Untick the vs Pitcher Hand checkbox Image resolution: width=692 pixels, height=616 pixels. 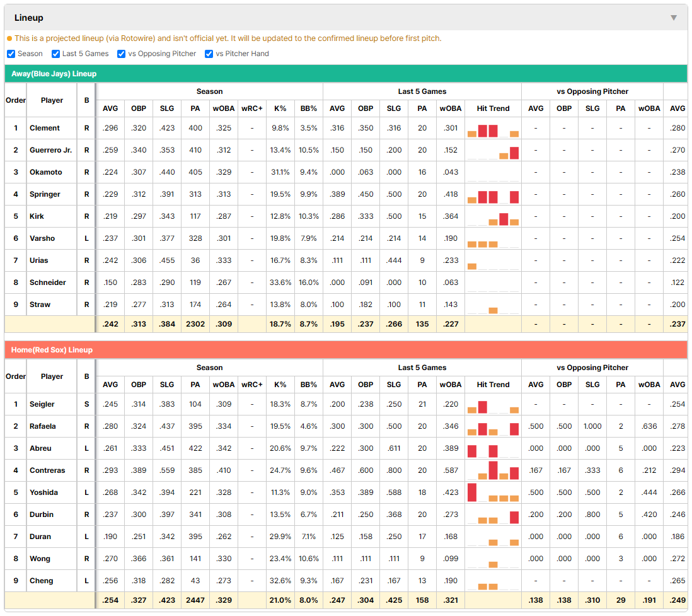209,54
